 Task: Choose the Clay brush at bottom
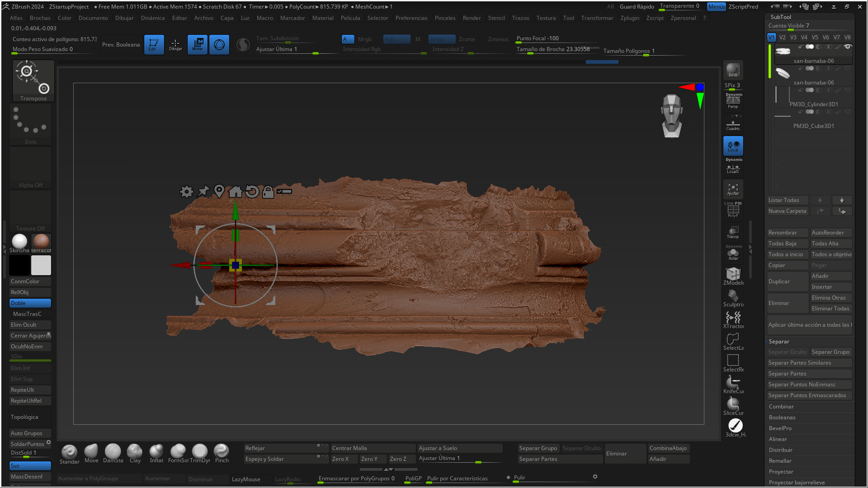tap(135, 453)
